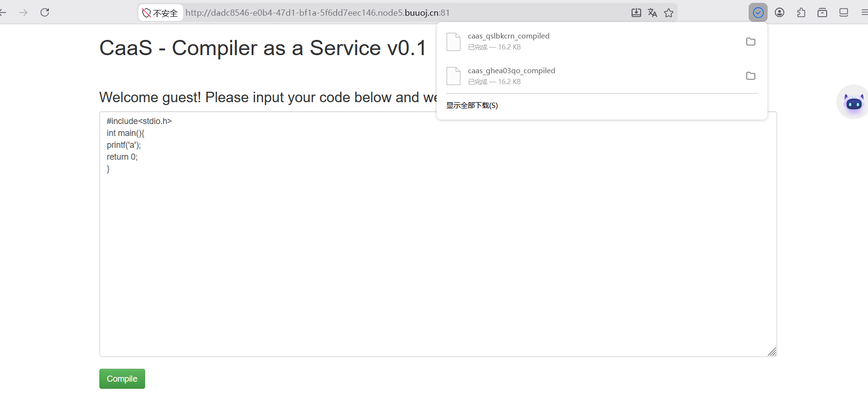868x394 pixels.
Task: Click the Welcome guest message text
Action: (x=268, y=97)
